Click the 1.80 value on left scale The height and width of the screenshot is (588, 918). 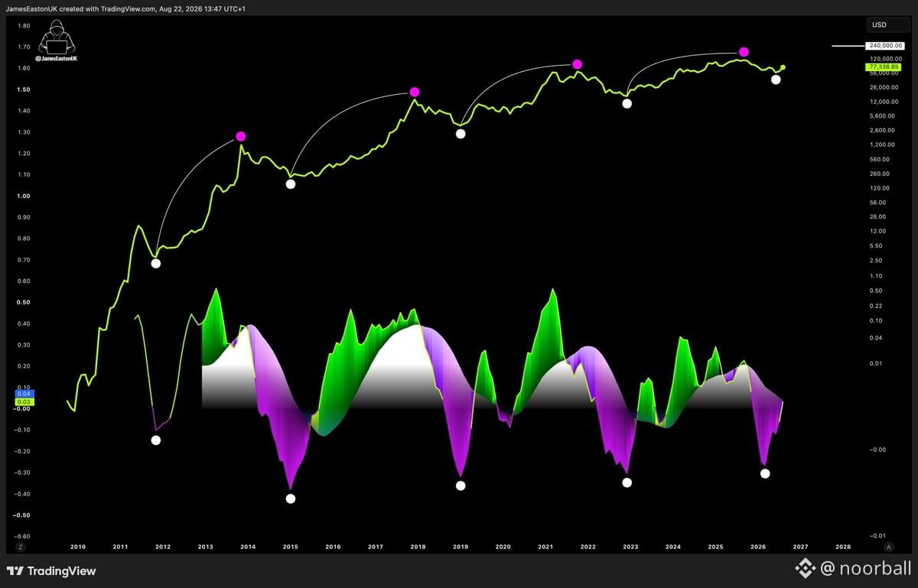[x=24, y=25]
